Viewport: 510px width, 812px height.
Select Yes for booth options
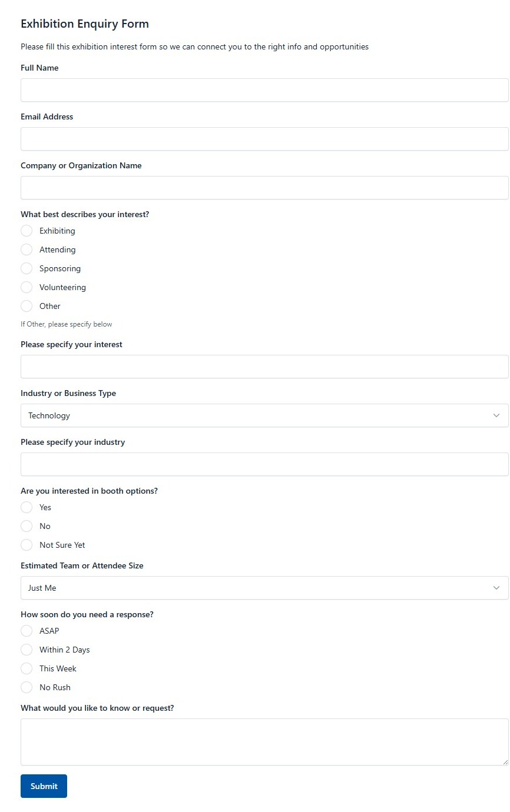[27, 507]
